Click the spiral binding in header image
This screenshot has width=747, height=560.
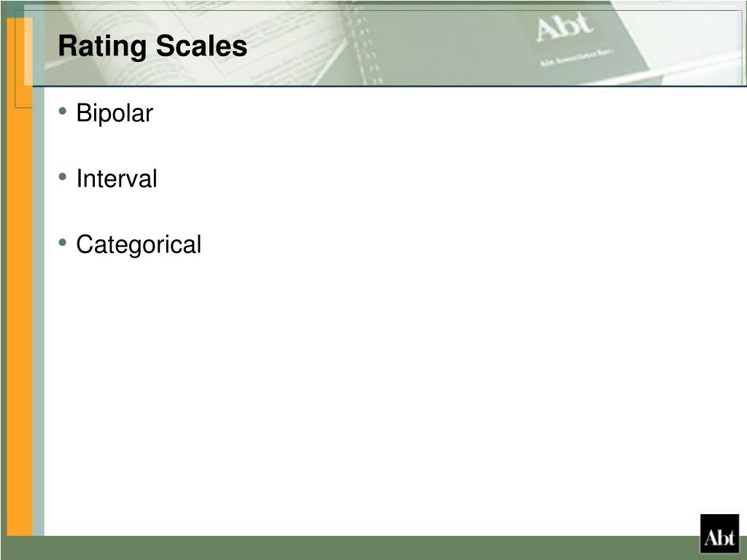(x=365, y=45)
